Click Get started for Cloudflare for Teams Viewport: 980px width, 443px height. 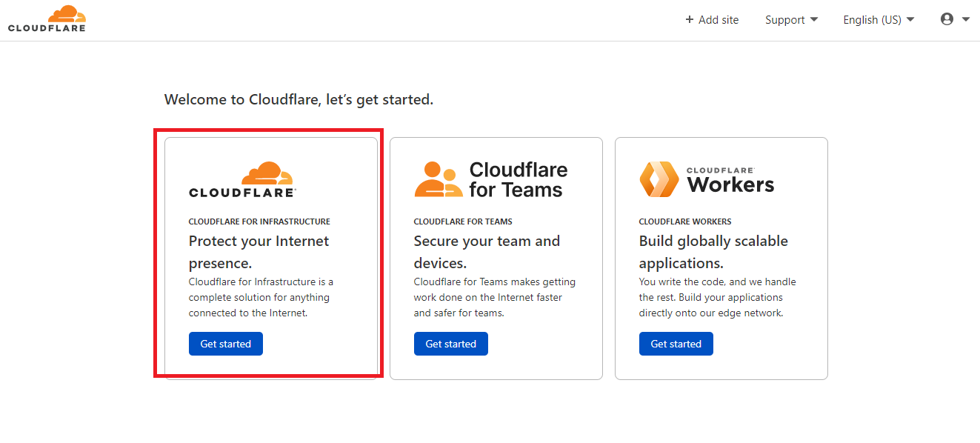coord(451,344)
